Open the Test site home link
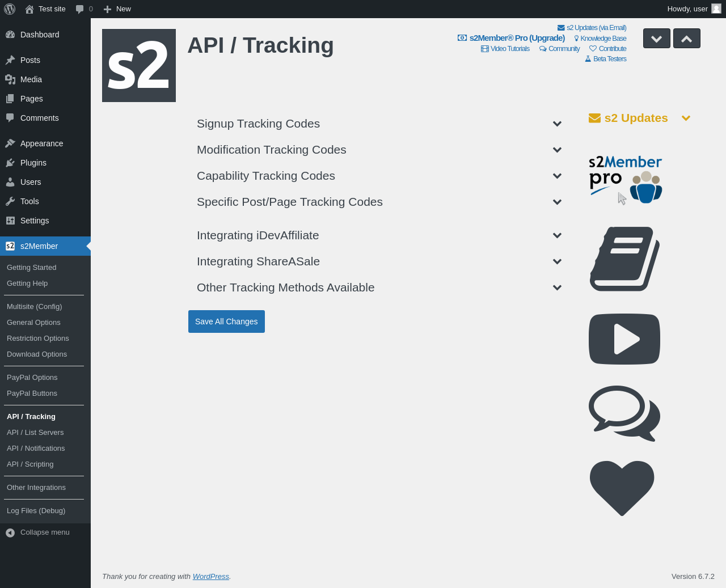This screenshot has width=726, height=588. click(45, 9)
